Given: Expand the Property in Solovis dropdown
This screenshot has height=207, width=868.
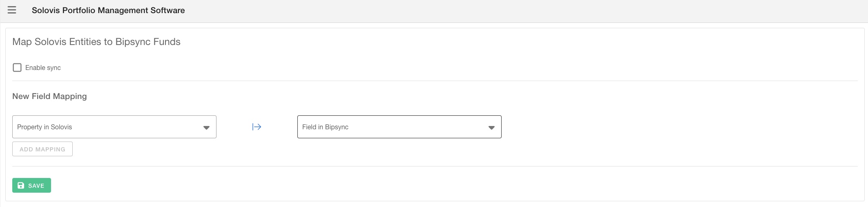Looking at the screenshot, I should pyautogui.click(x=114, y=127).
